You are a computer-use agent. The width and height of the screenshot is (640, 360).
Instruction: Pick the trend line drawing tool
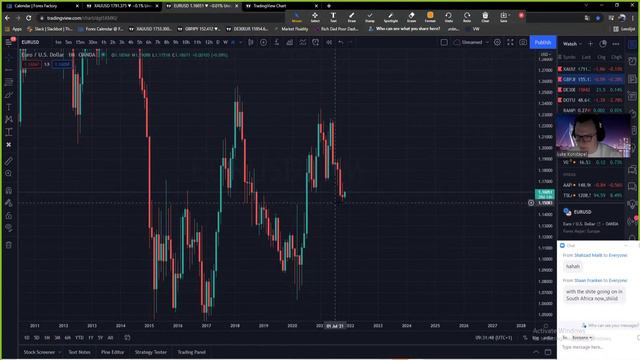click(x=9, y=70)
